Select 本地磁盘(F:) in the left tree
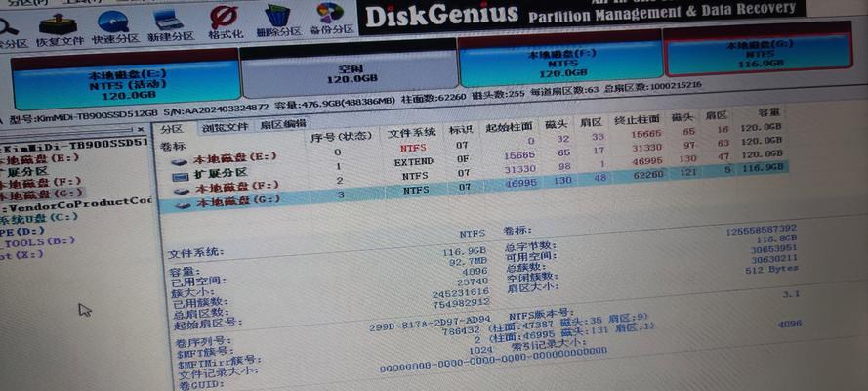The image size is (868, 391). [40, 183]
